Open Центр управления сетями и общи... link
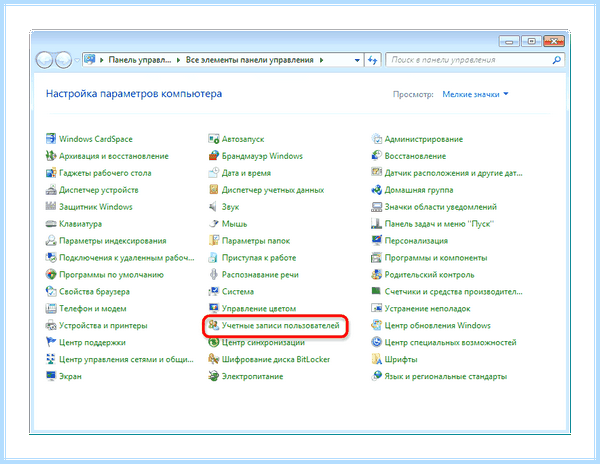 [x=126, y=359]
